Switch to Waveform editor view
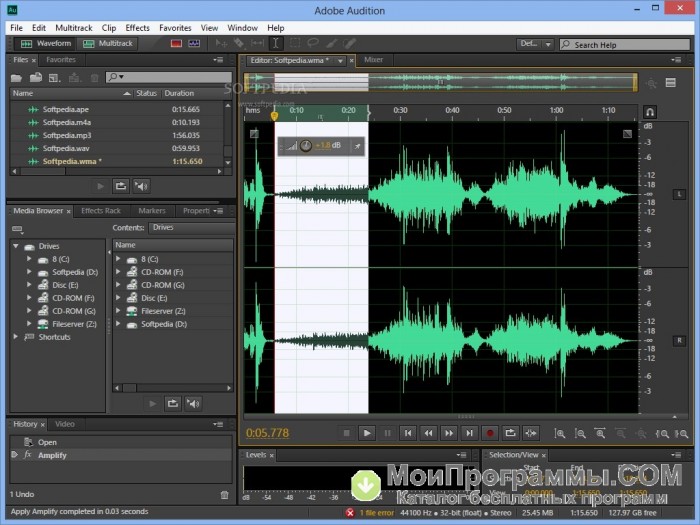This screenshot has width=700, height=525. point(45,44)
